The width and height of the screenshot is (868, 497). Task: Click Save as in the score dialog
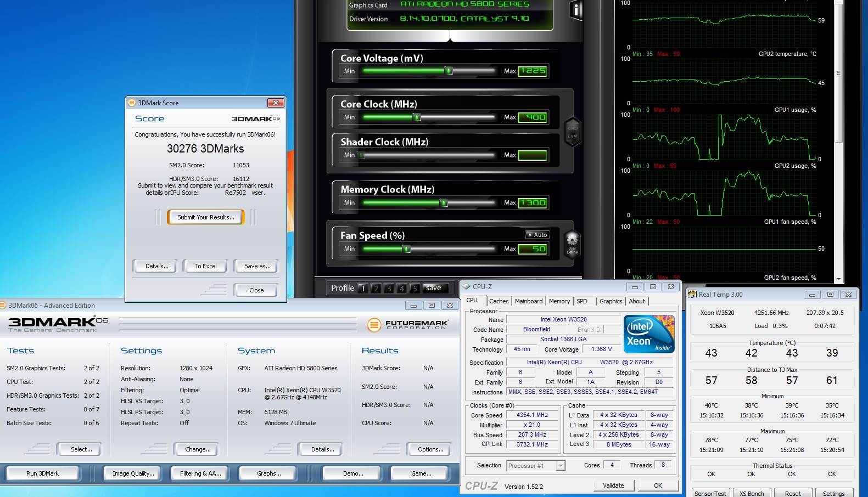click(x=257, y=266)
